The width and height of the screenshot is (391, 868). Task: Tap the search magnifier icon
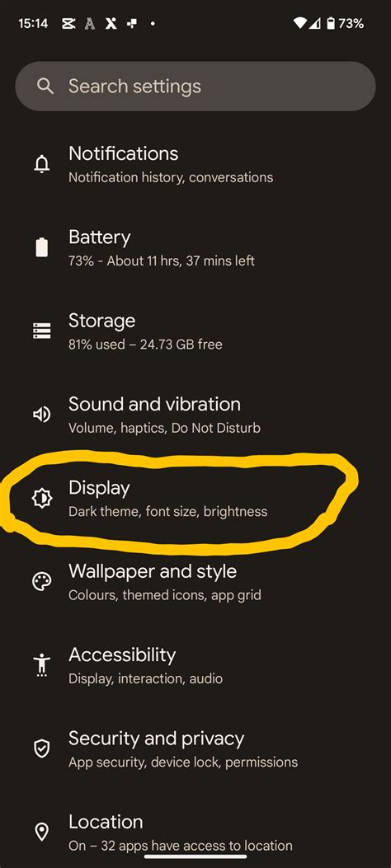tap(45, 87)
